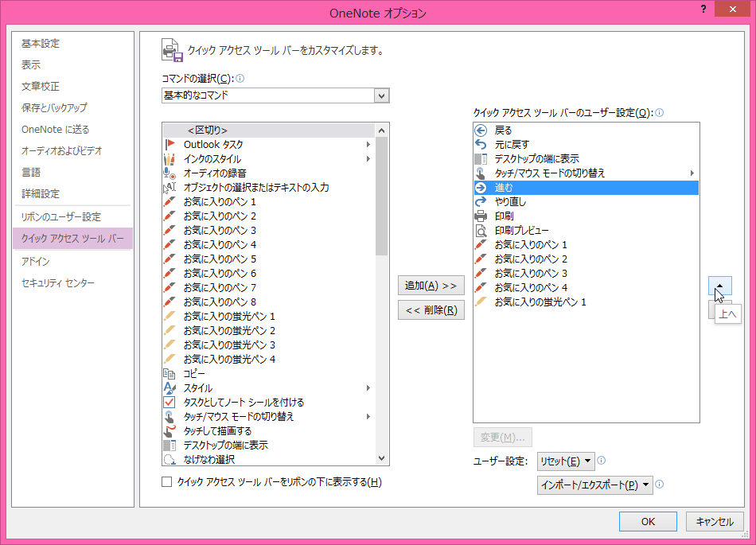
Task: Click info icon next to インポート/エクスポート
Action: click(x=660, y=485)
